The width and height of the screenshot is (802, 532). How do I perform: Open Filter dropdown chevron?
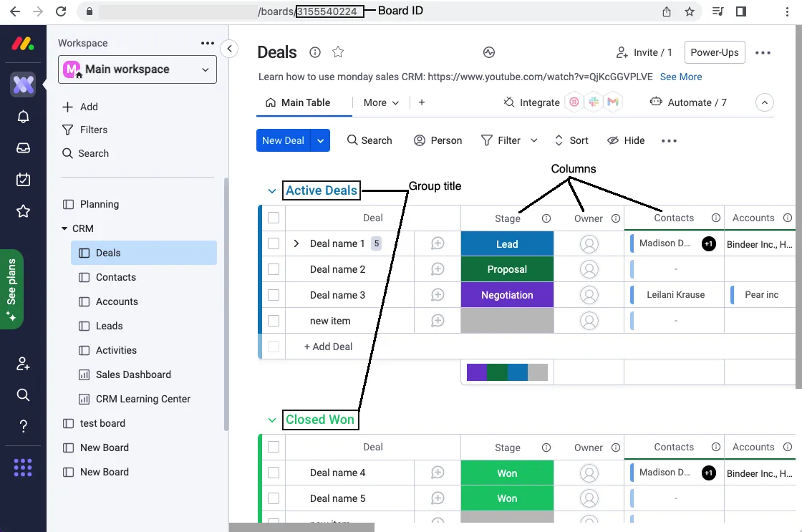tap(534, 140)
